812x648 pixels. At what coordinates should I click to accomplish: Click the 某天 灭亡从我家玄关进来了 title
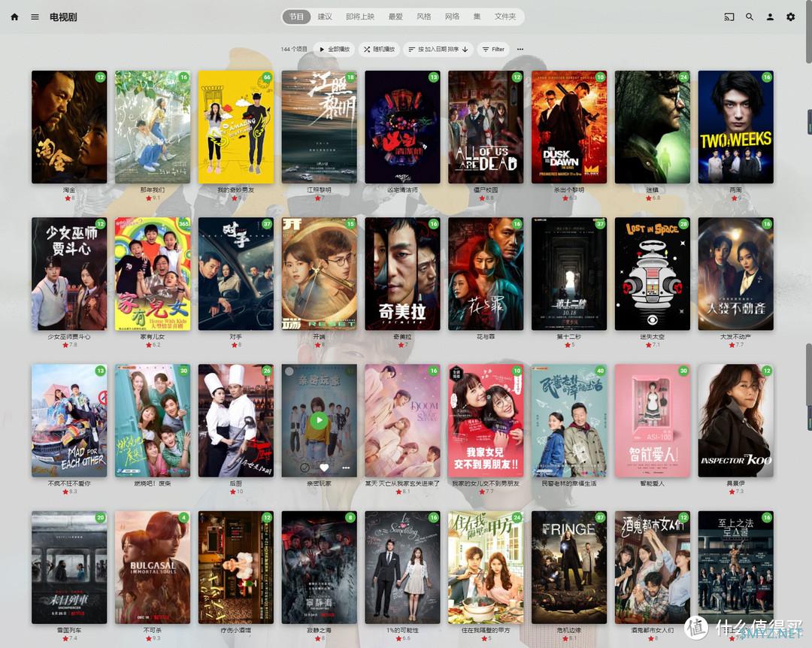(x=402, y=483)
